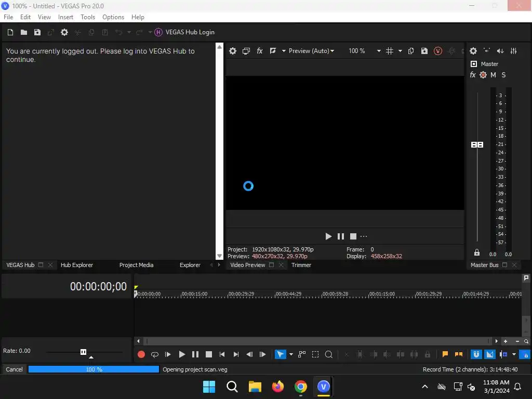Screen dimensions: 532x399
Task: Click the timeline Record button
Action: point(141,354)
